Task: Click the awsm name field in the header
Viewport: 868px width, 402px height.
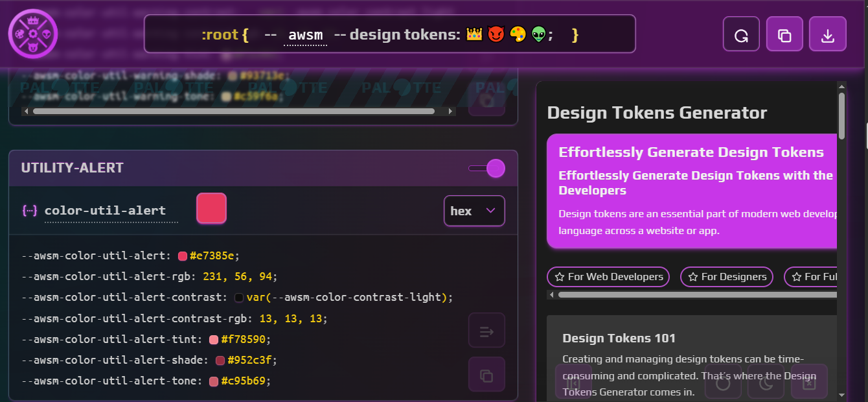Action: pyautogui.click(x=304, y=35)
